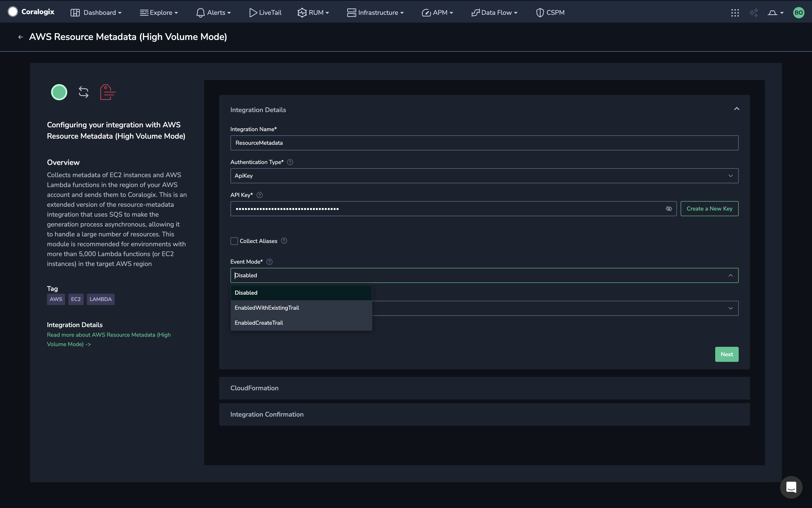Open the chat support bubble

[791, 487]
